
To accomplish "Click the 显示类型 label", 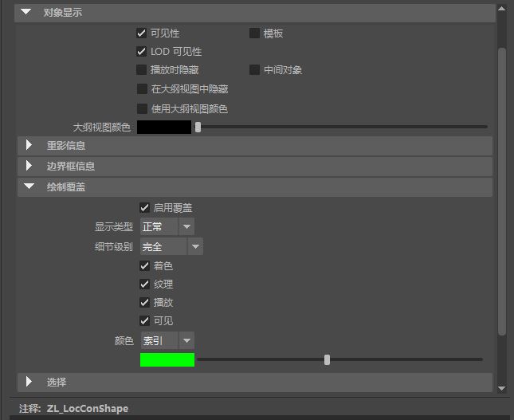I will coord(114,226).
